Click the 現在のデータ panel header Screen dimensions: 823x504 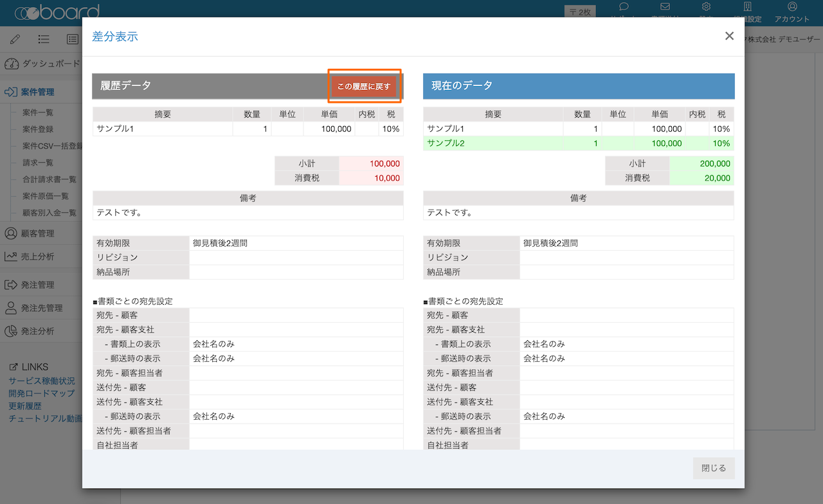click(x=579, y=86)
